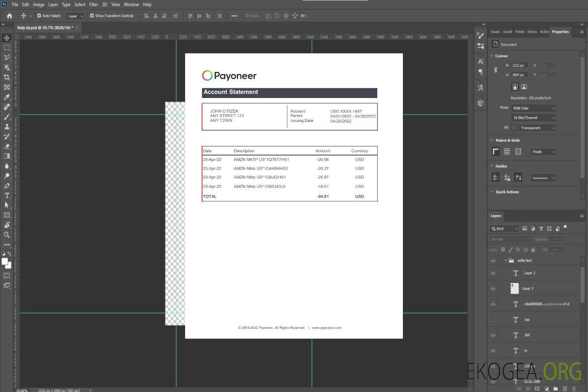Click the landscape orientation icon in Properties
The width and height of the screenshot is (588, 392).
pyautogui.click(x=524, y=87)
